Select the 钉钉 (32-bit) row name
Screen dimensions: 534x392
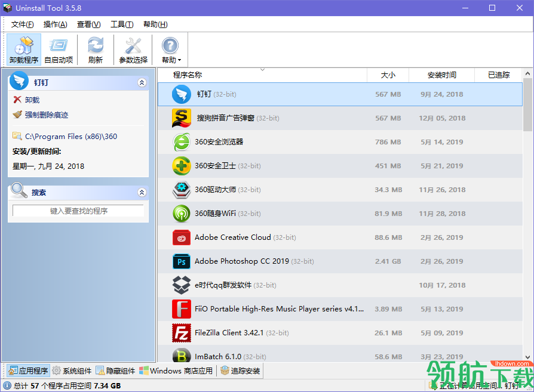[x=217, y=94]
